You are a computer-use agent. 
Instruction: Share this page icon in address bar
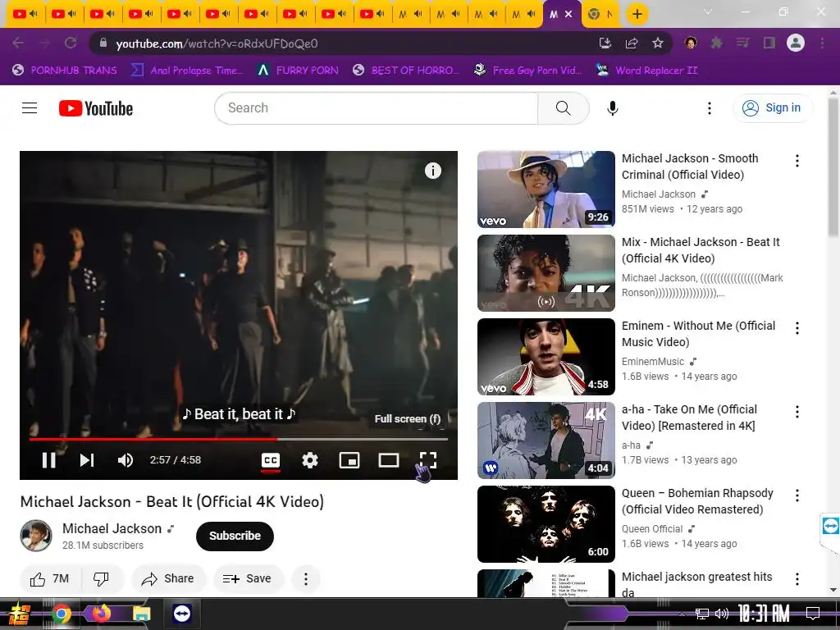coord(632,43)
